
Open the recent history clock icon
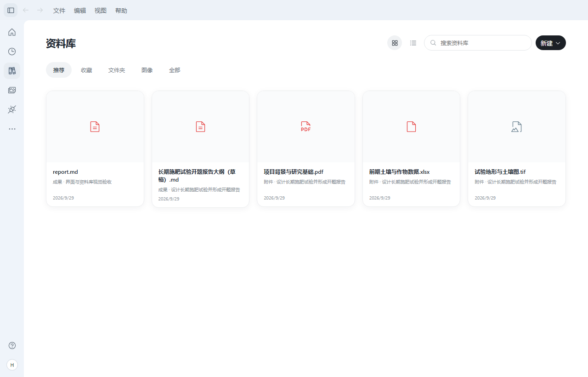(x=12, y=51)
